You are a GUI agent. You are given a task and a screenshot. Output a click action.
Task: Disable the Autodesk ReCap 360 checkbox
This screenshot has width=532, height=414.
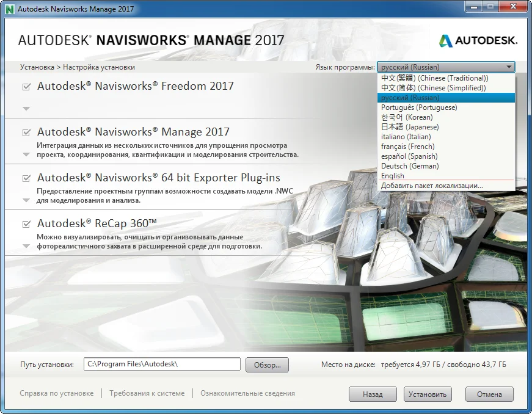[x=26, y=224]
